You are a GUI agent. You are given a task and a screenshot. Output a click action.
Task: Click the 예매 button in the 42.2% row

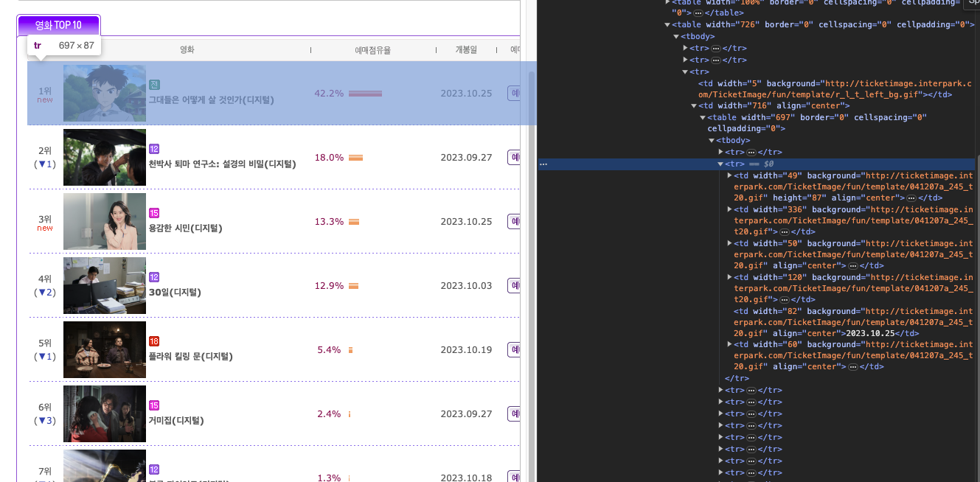coord(515,94)
